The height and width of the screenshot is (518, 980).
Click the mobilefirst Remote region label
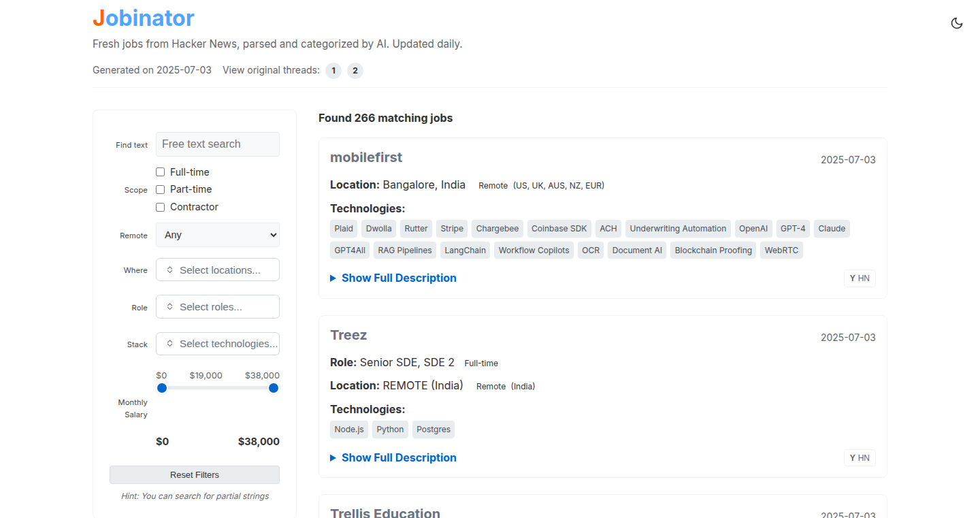pyautogui.click(x=541, y=185)
